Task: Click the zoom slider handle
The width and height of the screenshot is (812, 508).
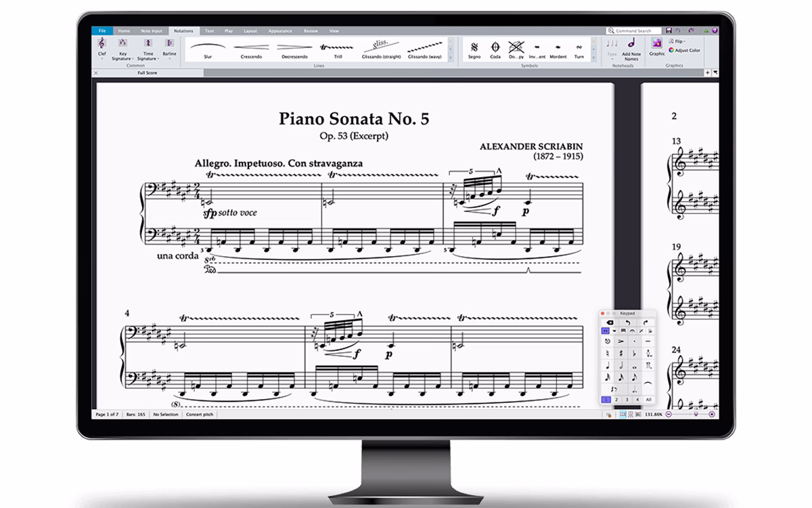Action: click(694, 414)
